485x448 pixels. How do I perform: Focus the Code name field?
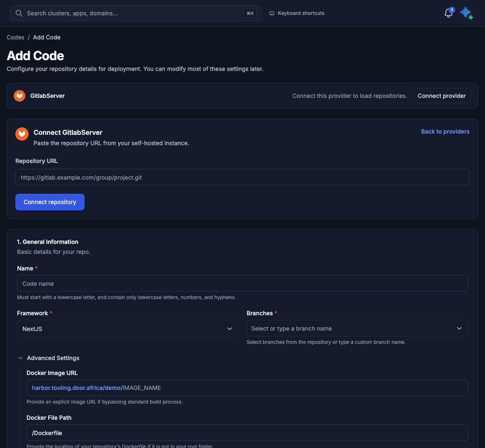tap(242, 283)
